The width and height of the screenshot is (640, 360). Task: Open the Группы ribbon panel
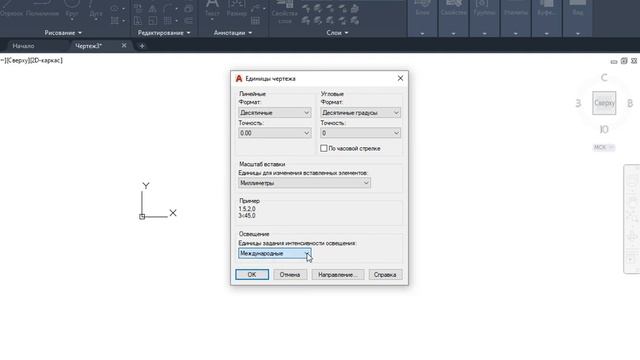click(484, 18)
